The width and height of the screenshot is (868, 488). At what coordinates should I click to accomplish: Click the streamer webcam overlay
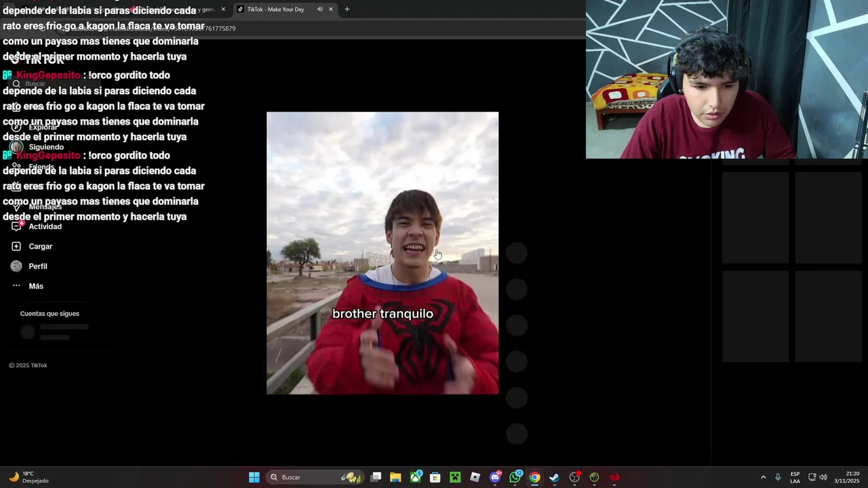pos(727,79)
